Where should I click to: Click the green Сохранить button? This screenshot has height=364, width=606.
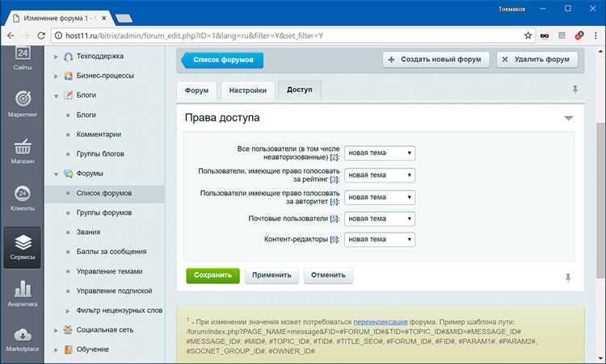point(213,275)
